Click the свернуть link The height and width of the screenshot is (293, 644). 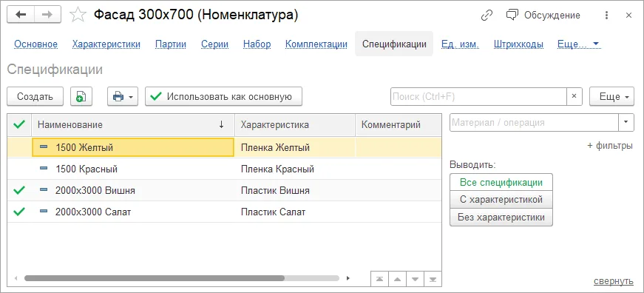614,281
